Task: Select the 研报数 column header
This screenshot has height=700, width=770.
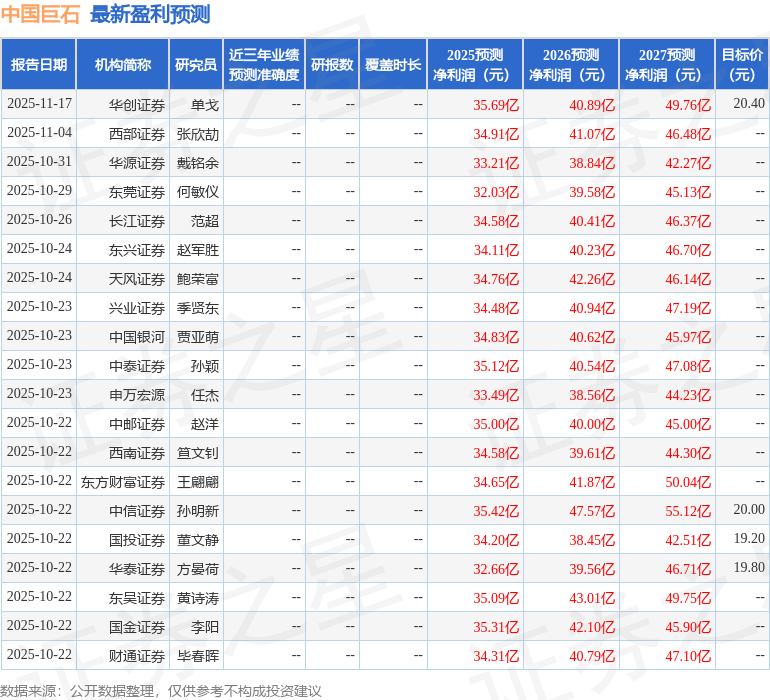Action: 332,65
